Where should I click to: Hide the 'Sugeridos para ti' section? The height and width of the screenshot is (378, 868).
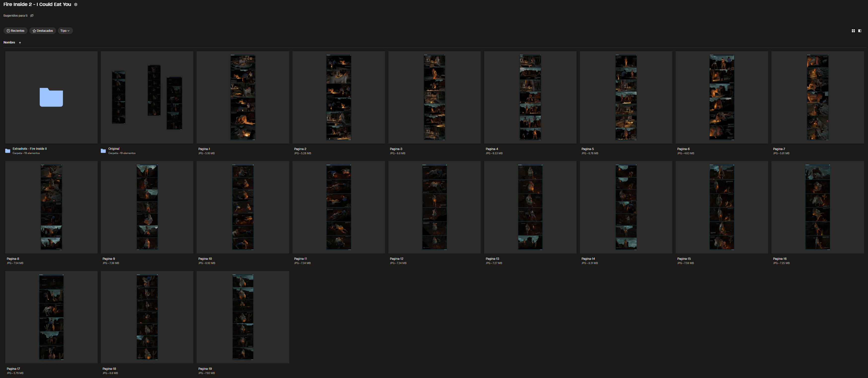tap(32, 15)
